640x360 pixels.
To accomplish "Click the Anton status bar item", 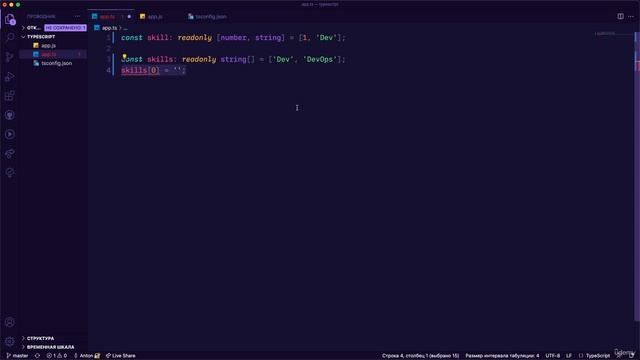I will [x=87, y=356].
